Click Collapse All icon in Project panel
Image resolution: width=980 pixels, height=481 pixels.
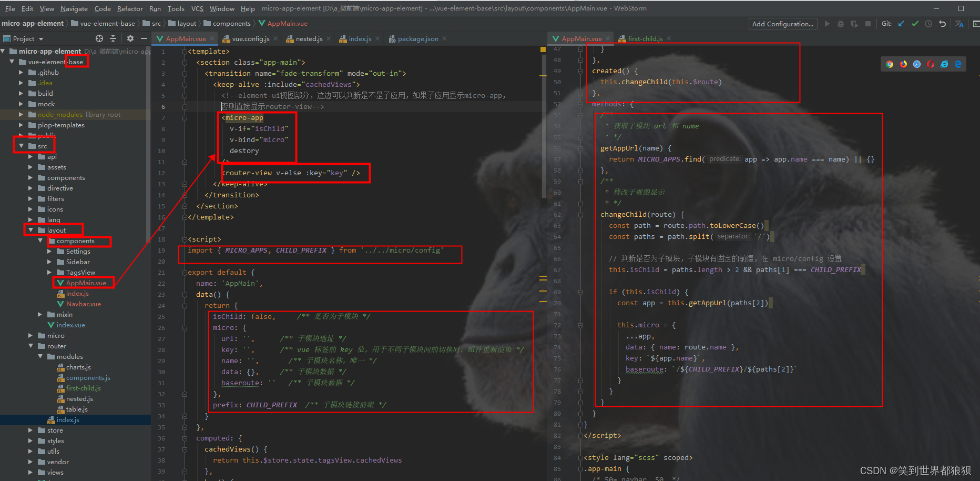113,38
